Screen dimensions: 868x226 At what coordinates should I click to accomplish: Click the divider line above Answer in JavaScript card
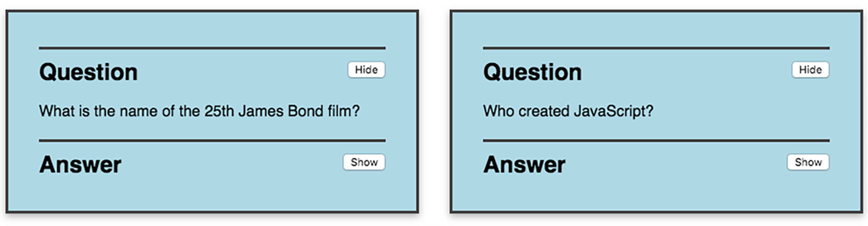point(656,140)
